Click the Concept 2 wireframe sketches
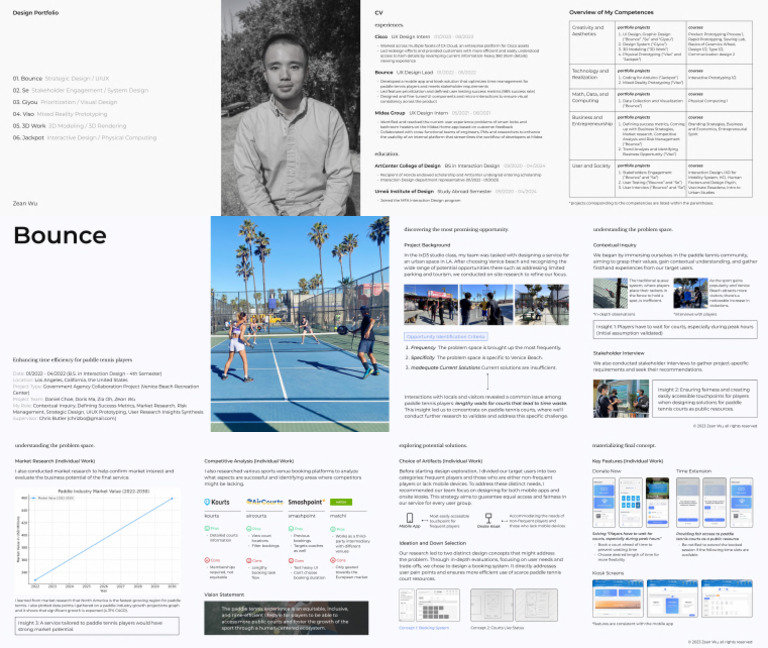This screenshot has height=648, width=768. [514, 605]
